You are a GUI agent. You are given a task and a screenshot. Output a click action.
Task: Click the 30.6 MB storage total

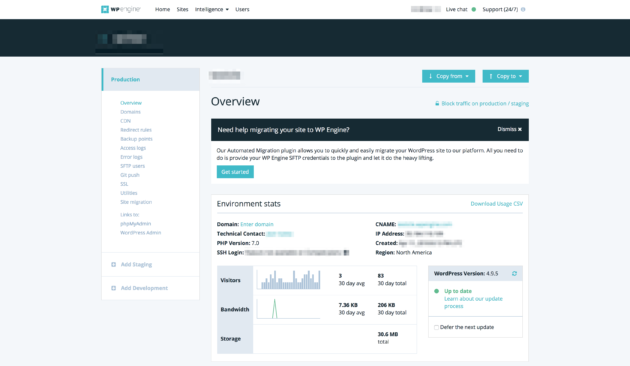pos(388,334)
